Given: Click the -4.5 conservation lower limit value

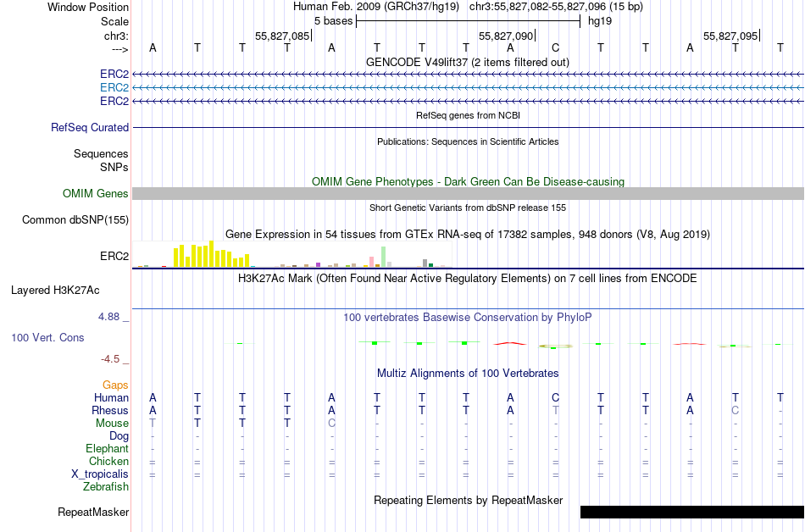Looking at the screenshot, I should [x=110, y=358].
